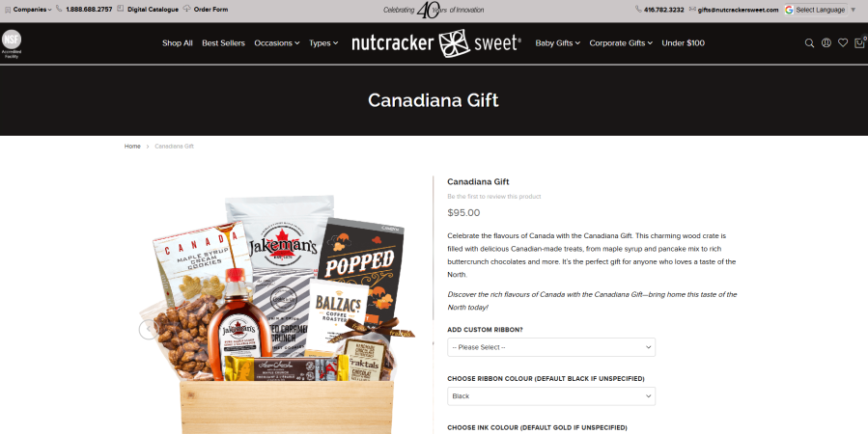Screen dimensions: 868x434
Task: Click the nutcracker sweet logo
Action: coord(436,43)
